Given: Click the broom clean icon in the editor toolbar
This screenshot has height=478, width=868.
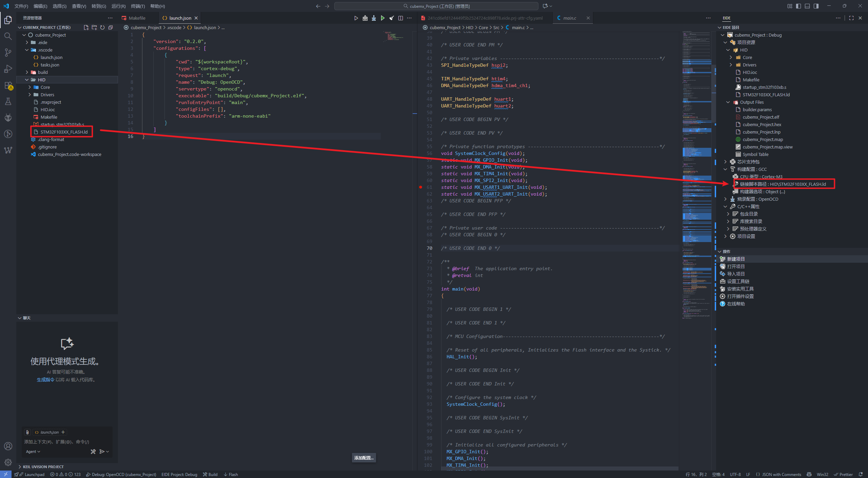Looking at the screenshot, I should pos(391,18).
